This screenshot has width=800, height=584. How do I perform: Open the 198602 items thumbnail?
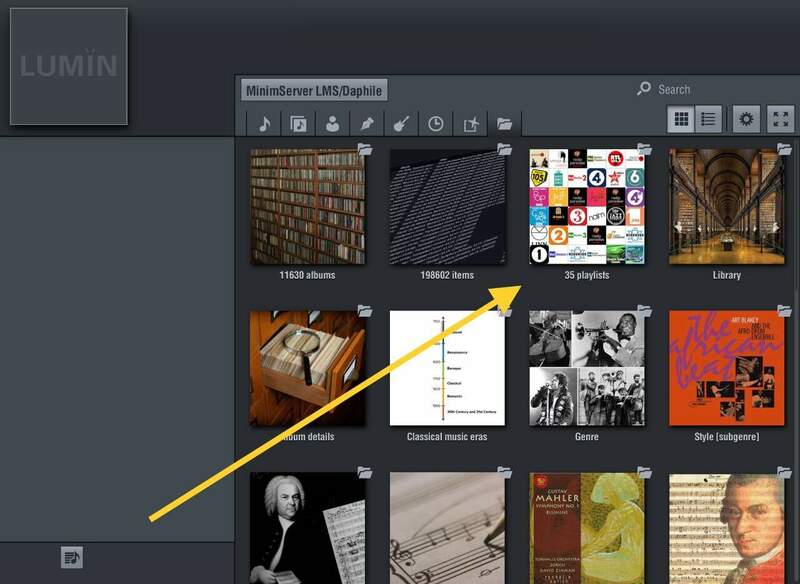pos(447,207)
